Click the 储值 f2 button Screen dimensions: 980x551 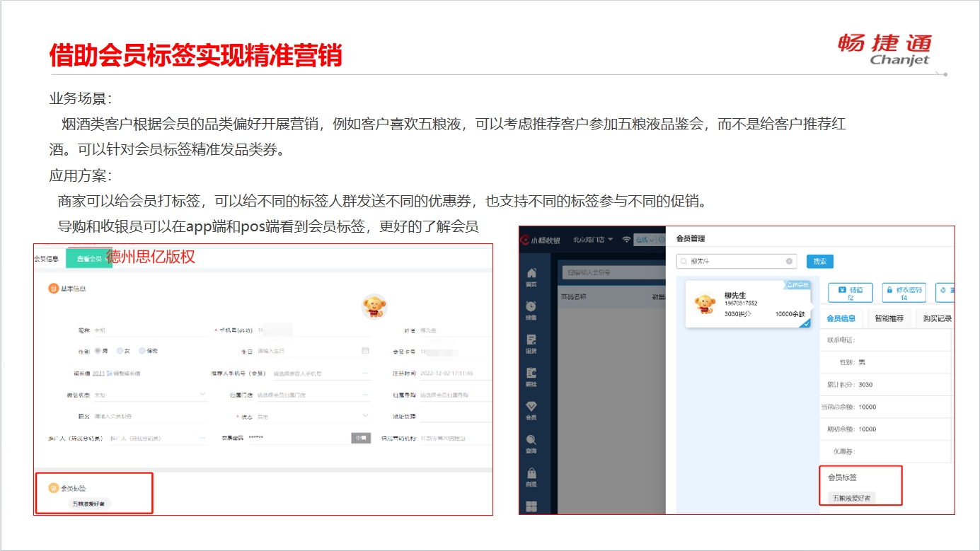[850, 293]
